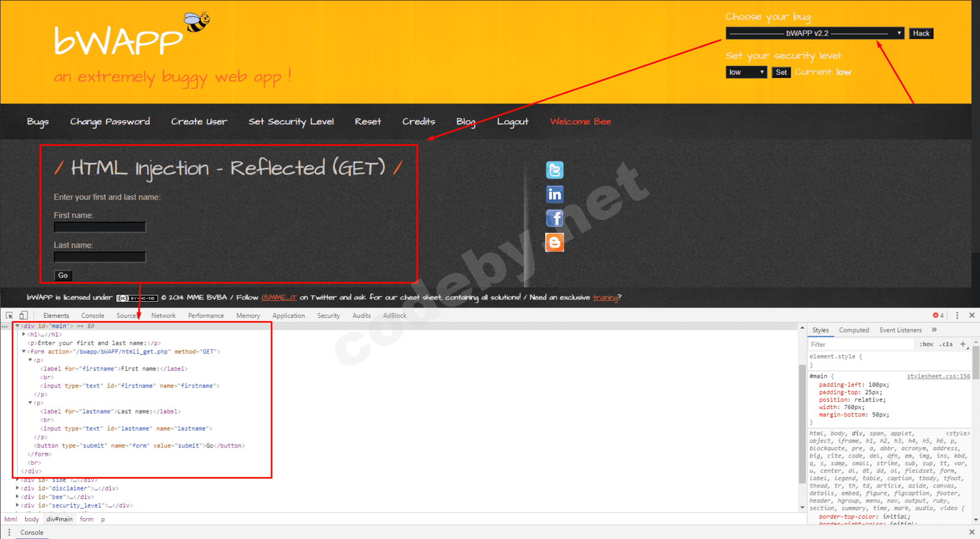The image size is (980, 539).
Task: Expand the div id="bee" node
Action: click(x=18, y=497)
